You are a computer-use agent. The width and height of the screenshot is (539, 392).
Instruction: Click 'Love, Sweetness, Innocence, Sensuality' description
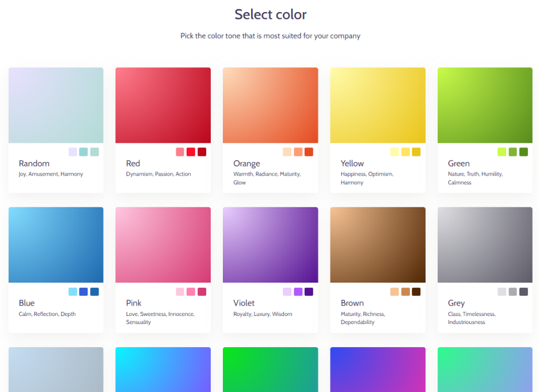[x=160, y=318]
